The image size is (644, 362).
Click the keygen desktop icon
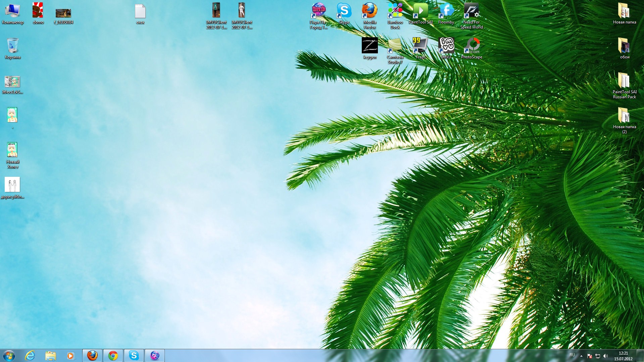[369, 49]
